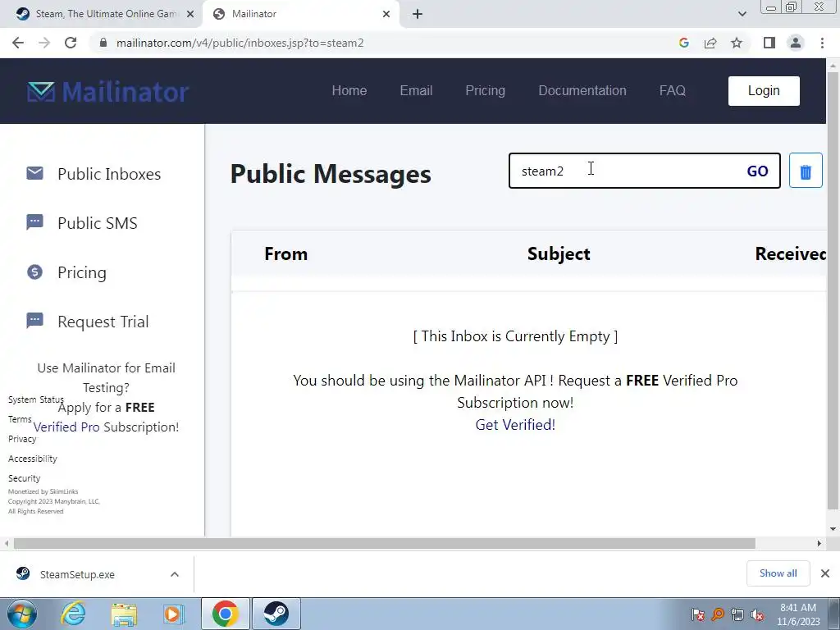Image resolution: width=840 pixels, height=630 pixels.
Task: Click the address bar URL
Action: 240,43
